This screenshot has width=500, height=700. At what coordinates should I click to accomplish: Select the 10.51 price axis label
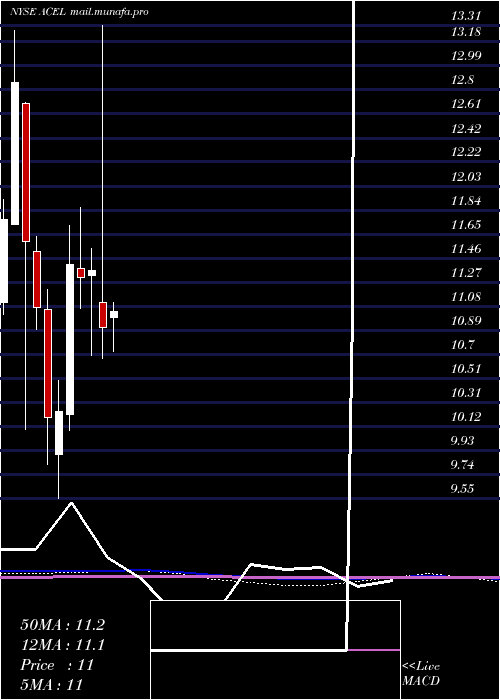pos(466,369)
